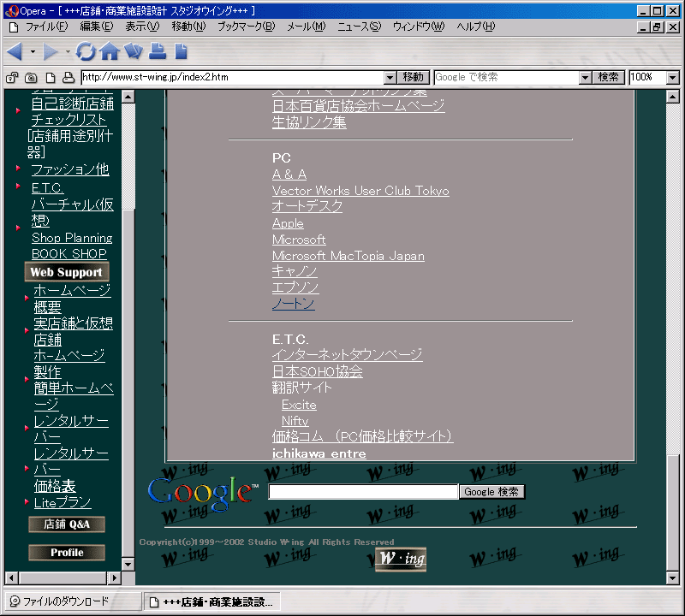The height and width of the screenshot is (616, 685).
Task: Open the 100% zoom level dropdown
Action: (x=673, y=78)
